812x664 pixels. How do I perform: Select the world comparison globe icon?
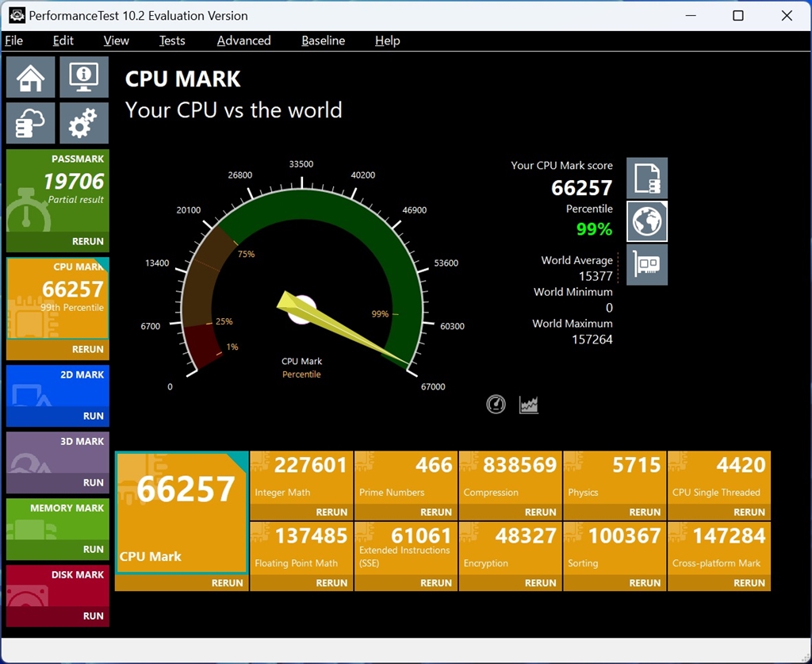pos(647,221)
